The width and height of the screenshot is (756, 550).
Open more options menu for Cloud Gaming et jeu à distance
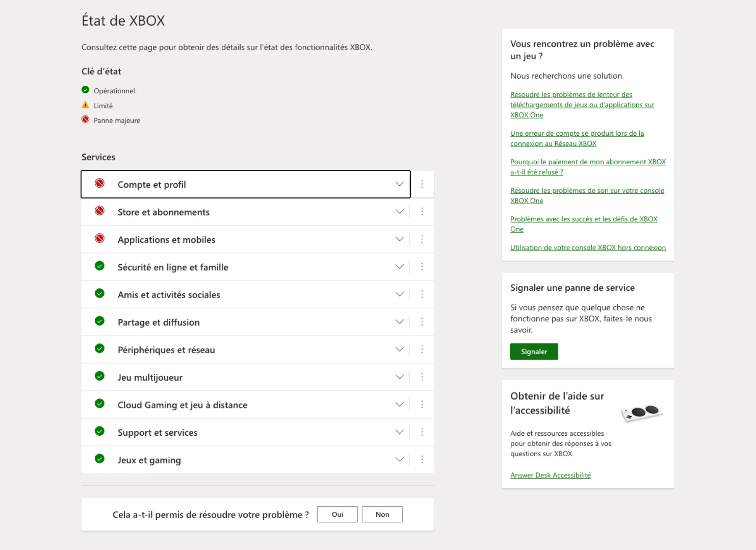(x=422, y=404)
